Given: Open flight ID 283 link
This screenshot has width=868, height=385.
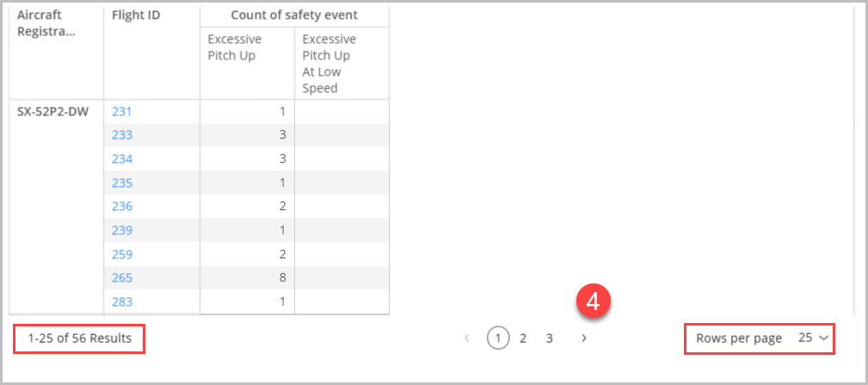Looking at the screenshot, I should (122, 302).
